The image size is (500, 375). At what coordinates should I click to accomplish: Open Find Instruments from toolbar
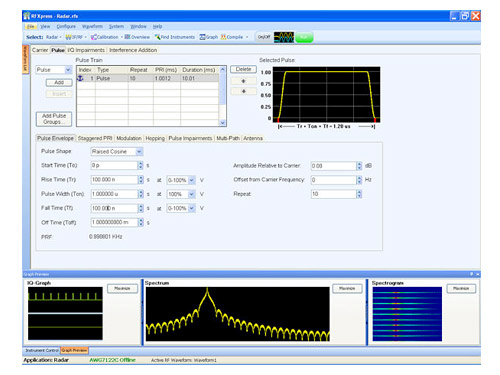point(175,37)
